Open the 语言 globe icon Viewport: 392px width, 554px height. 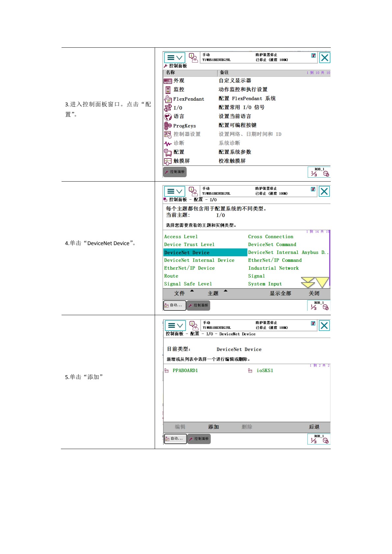coord(168,116)
